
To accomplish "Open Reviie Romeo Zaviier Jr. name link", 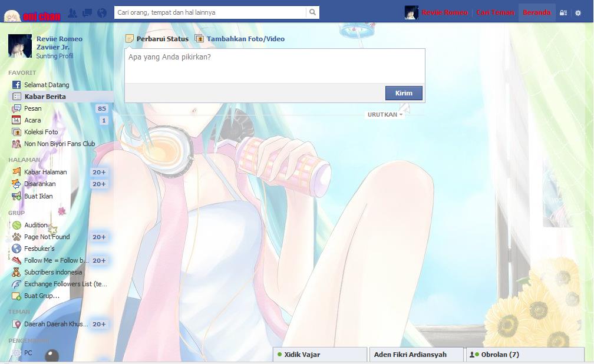I will pos(59,43).
